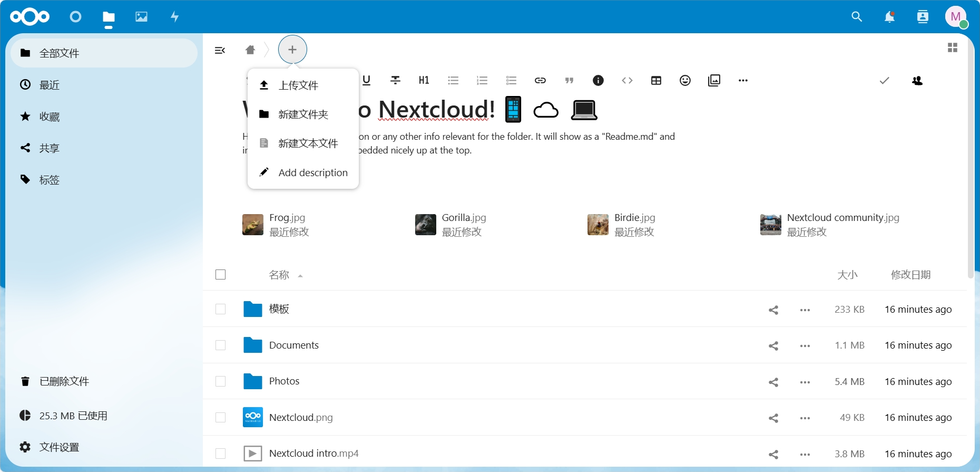Select the 模板 folder checkbox
The width and height of the screenshot is (980, 472).
pyautogui.click(x=221, y=309)
